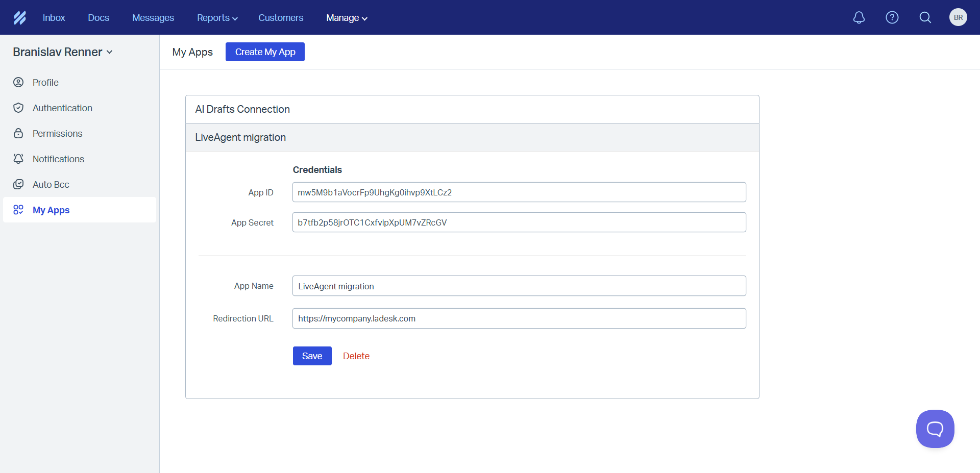
Task: Open the Branislav Renner user dropdown
Action: pos(62,52)
